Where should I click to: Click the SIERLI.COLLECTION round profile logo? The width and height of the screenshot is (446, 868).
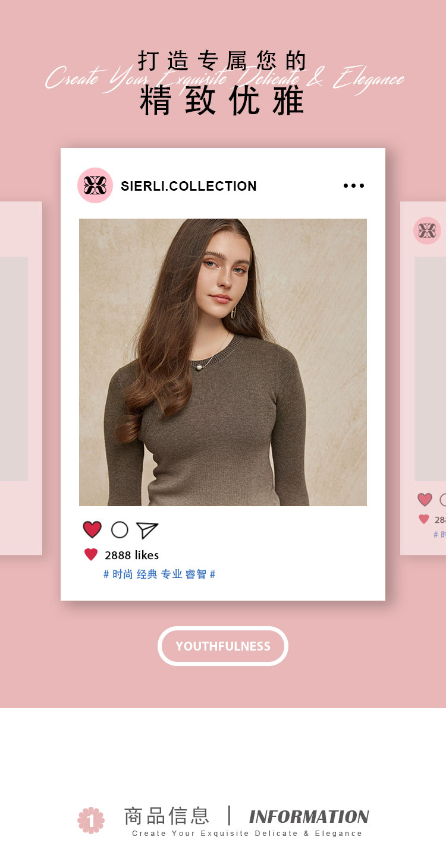[x=95, y=185]
